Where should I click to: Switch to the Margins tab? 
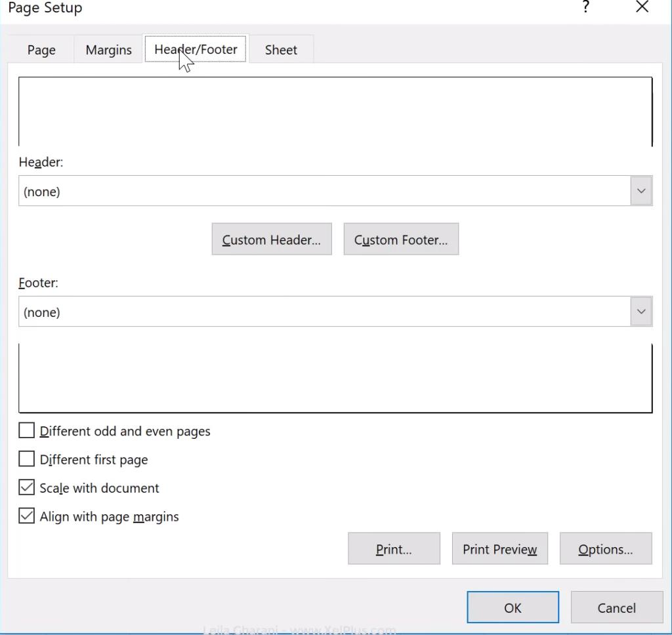[108, 49]
